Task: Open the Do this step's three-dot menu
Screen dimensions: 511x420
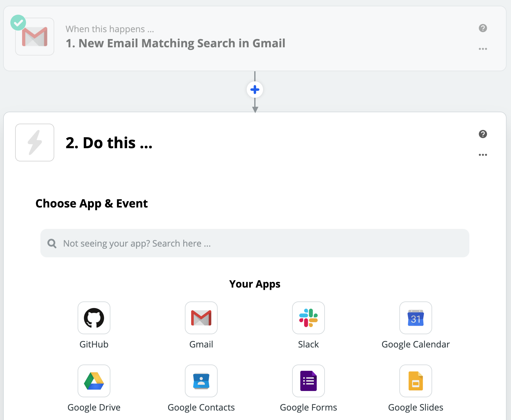Action: pyautogui.click(x=483, y=155)
